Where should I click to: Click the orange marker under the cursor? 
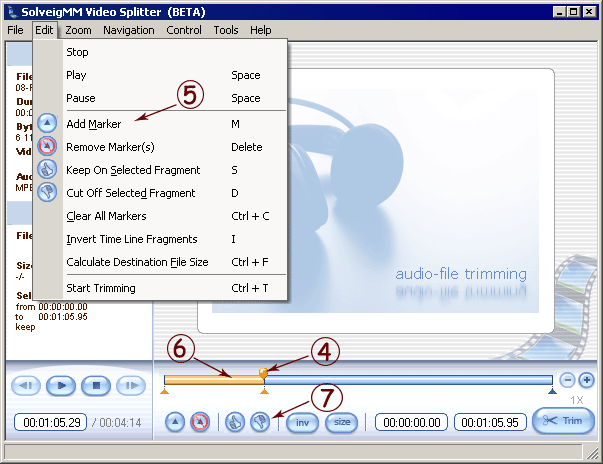265,391
